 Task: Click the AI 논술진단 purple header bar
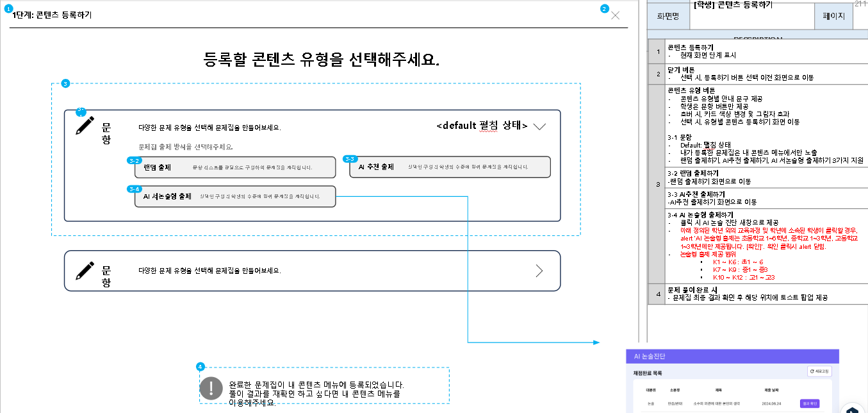(732, 357)
